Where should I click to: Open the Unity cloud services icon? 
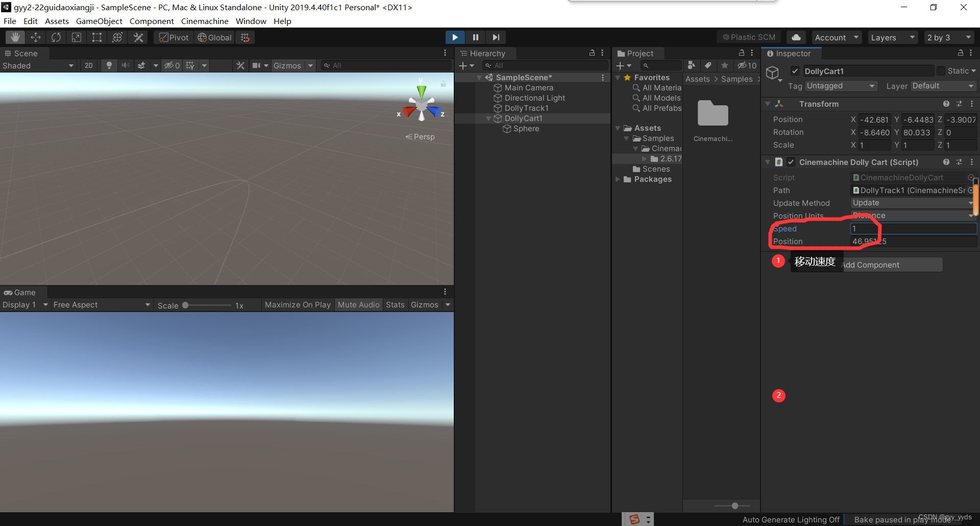pyautogui.click(x=796, y=37)
